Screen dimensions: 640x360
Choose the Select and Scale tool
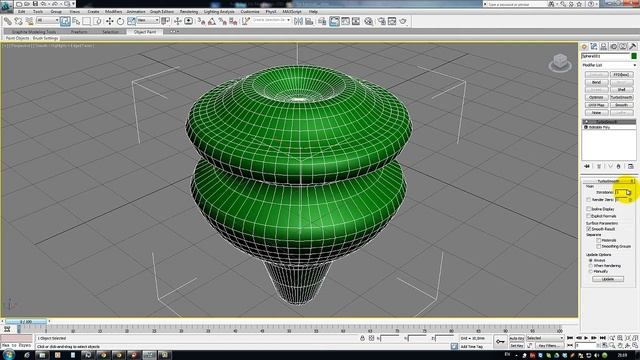pyautogui.click(x=131, y=21)
